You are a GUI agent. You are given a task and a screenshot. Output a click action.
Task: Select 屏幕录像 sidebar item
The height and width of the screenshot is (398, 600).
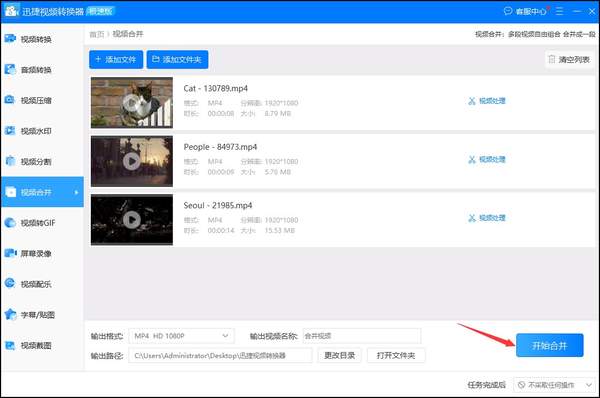(41, 253)
